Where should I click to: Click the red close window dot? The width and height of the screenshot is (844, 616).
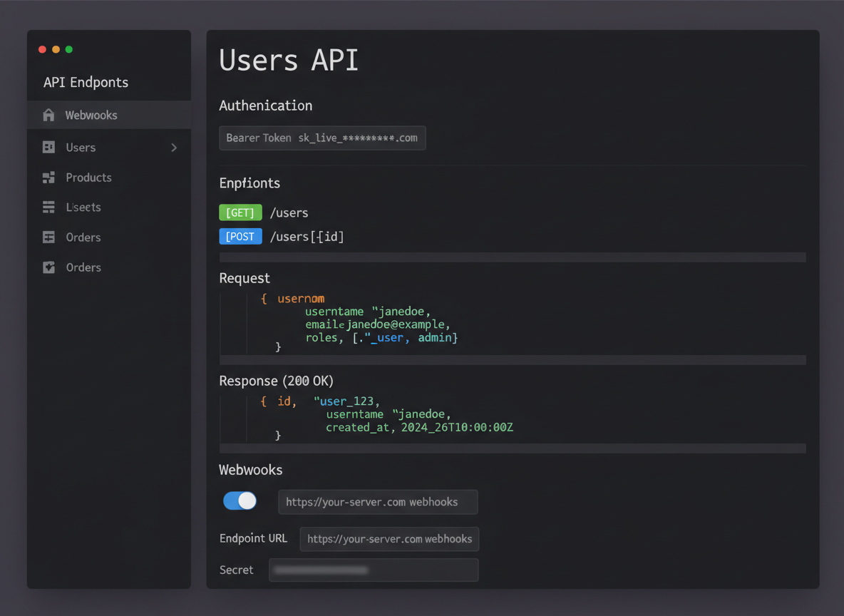pos(43,49)
